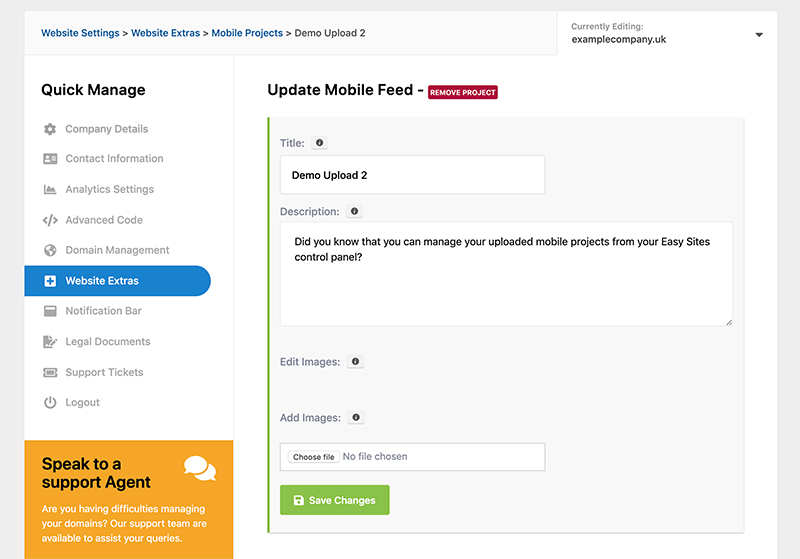Click the Company Details gear icon
Image resolution: width=800 pixels, height=559 pixels.
pos(50,129)
